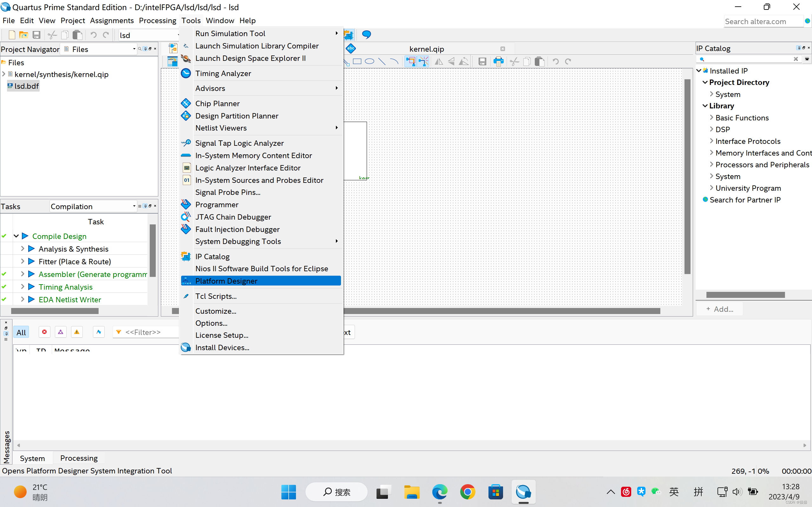
Task: Open the Programmer tool
Action: coord(216,205)
